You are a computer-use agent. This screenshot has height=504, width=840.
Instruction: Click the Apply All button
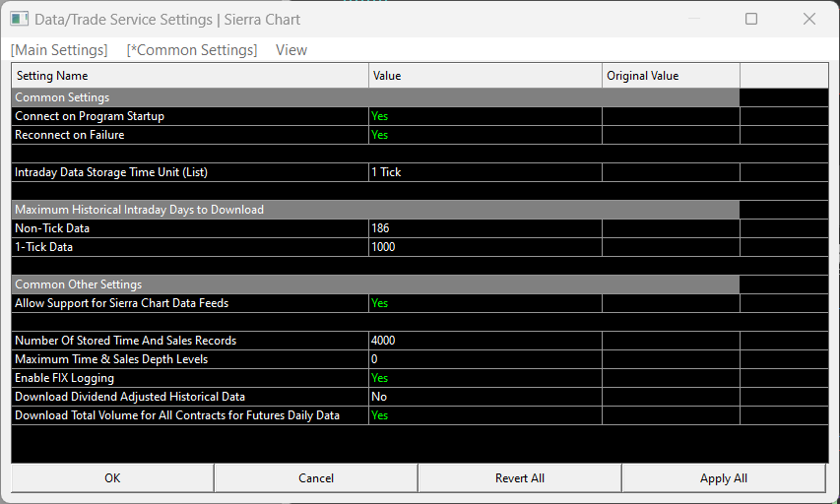[x=723, y=477]
